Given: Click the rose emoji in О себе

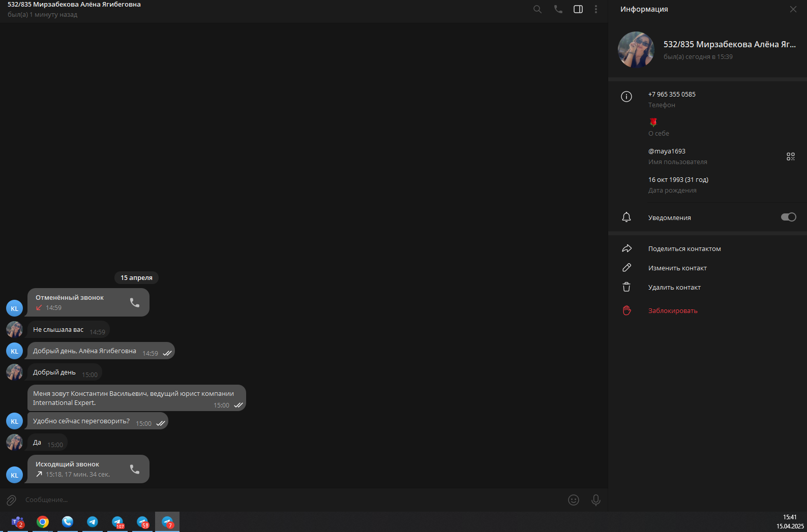Looking at the screenshot, I should pos(653,122).
